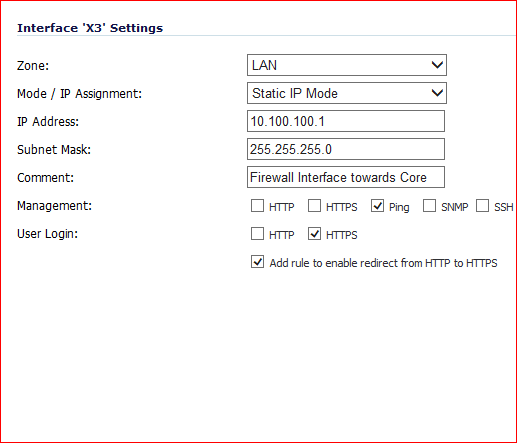
Task: Click the Zone dropdown arrow chevron
Action: (x=437, y=65)
